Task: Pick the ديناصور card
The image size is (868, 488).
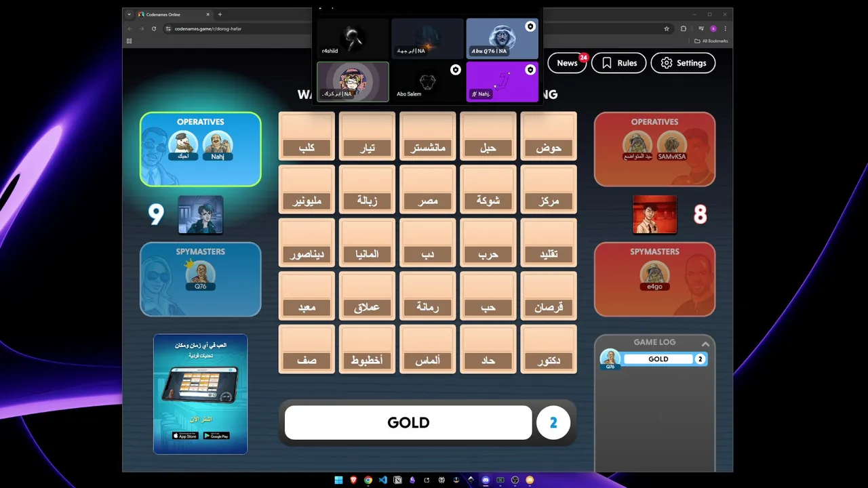Action: coord(307,243)
